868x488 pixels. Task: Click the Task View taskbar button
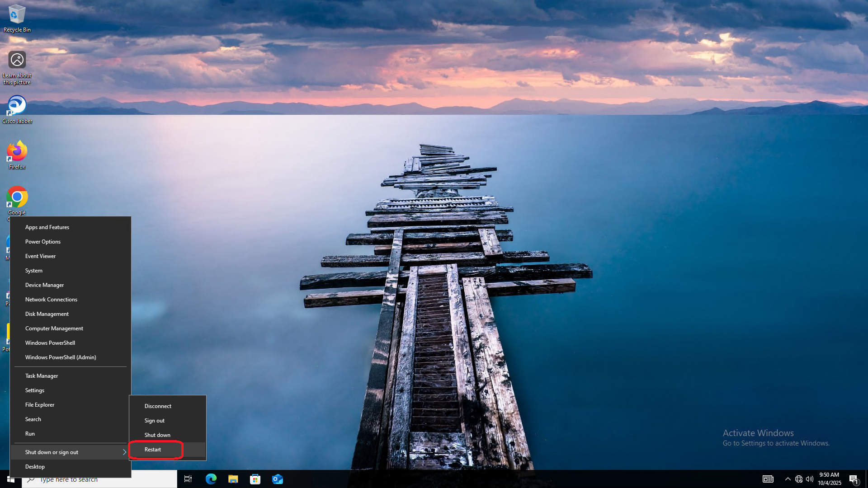[x=188, y=479]
